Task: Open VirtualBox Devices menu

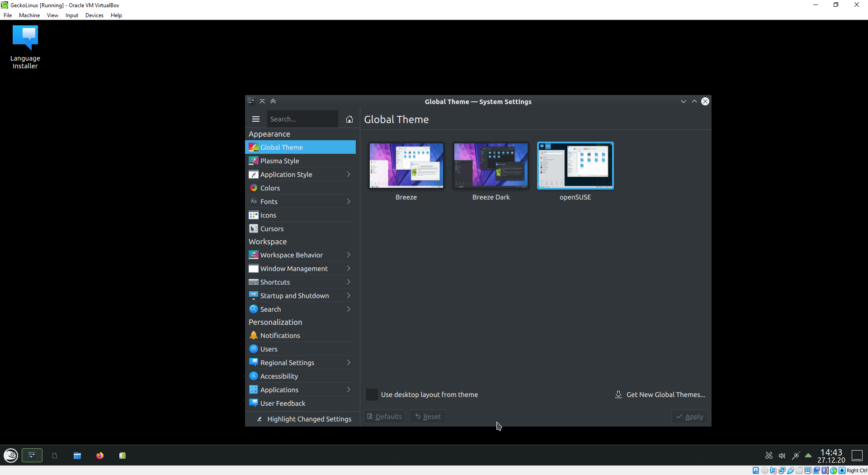Action: click(x=94, y=15)
